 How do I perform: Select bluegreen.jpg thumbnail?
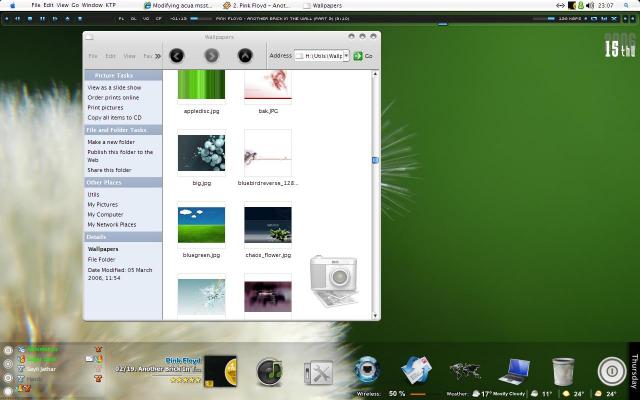[201, 225]
